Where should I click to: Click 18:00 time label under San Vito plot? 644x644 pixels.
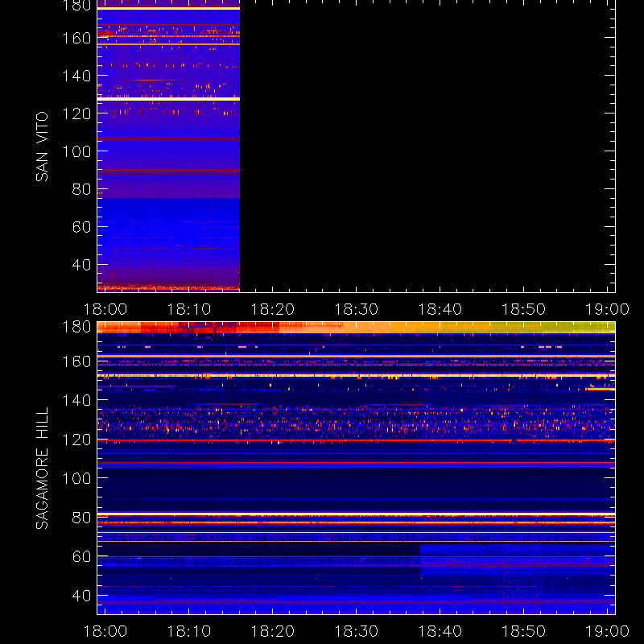pyautogui.click(x=105, y=309)
